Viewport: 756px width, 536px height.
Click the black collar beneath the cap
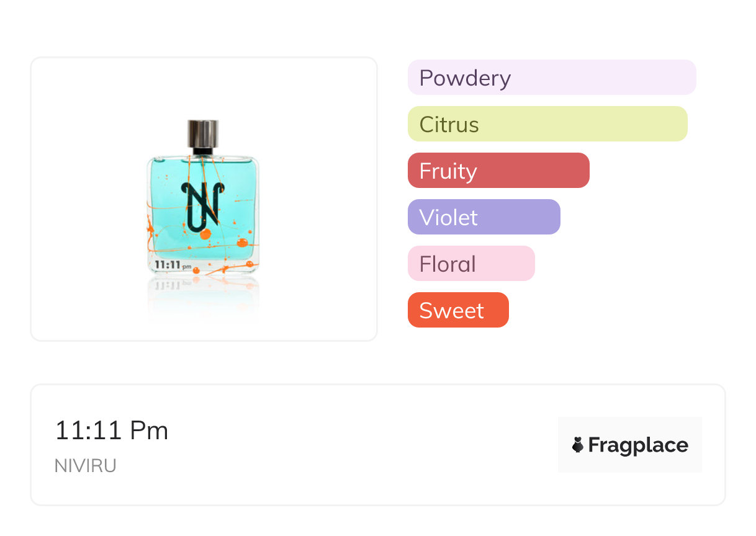click(x=203, y=150)
